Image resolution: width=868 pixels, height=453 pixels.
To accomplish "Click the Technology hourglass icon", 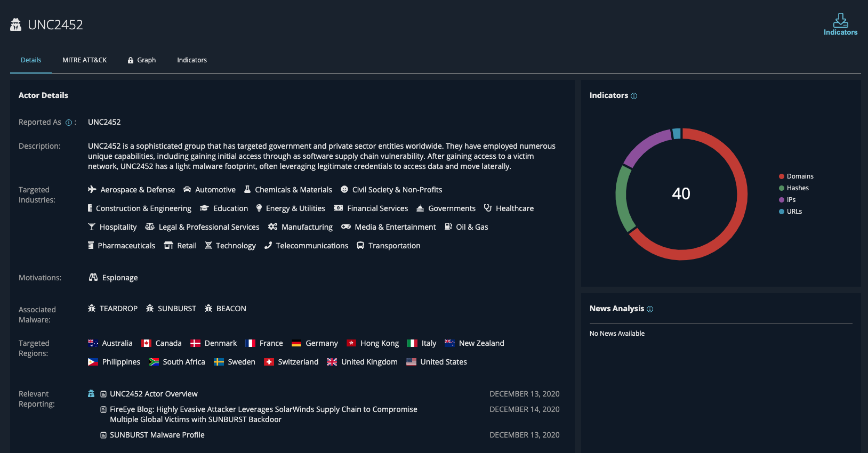I will (x=208, y=245).
